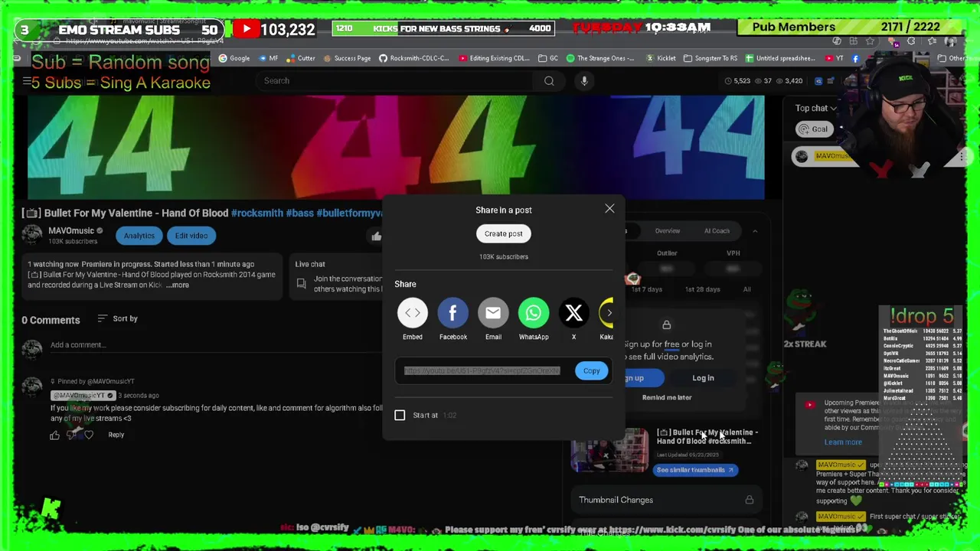Click the VPH metric label
This screenshot has width=980, height=551.
[x=733, y=253]
